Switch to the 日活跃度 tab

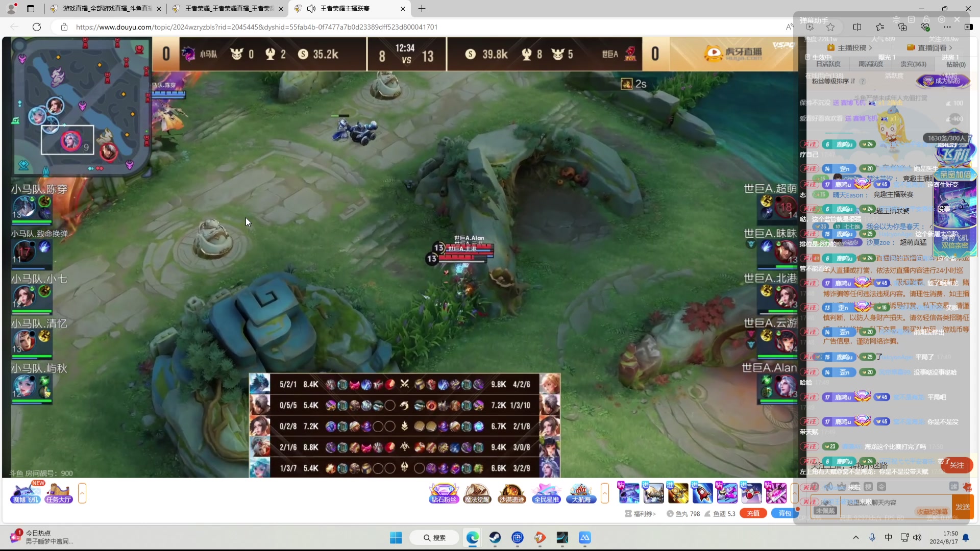(x=828, y=64)
